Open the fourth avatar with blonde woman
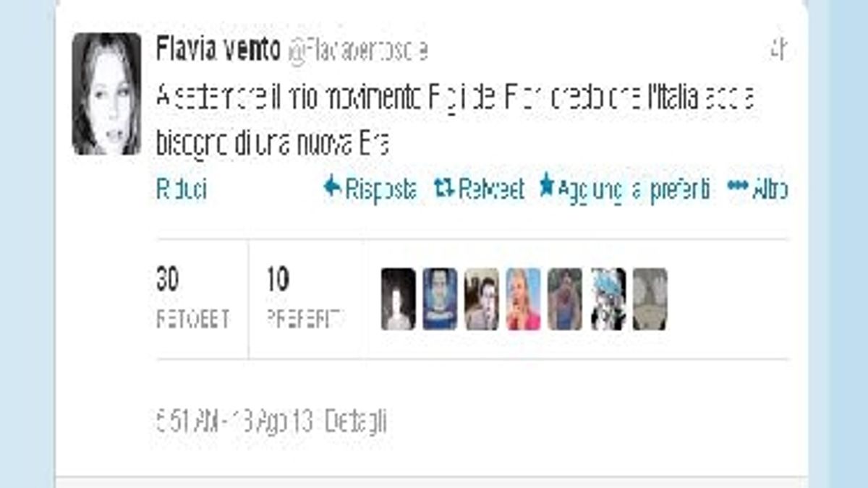 [x=524, y=299]
